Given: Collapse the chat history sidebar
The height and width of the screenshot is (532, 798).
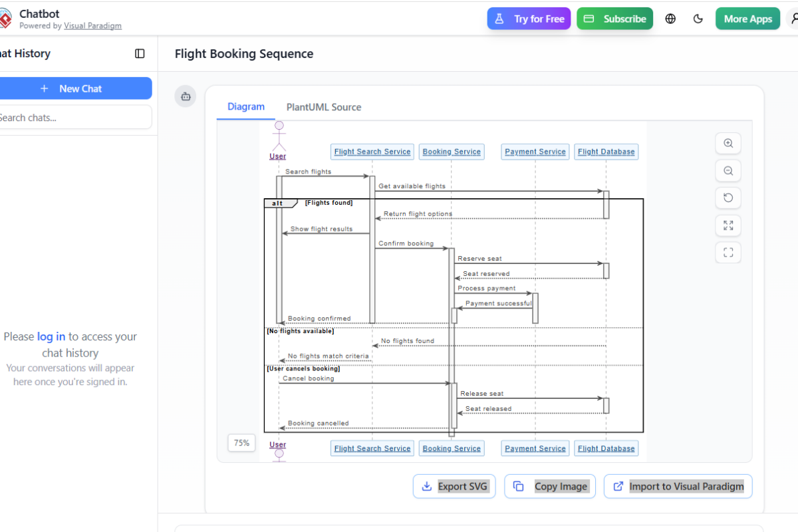Looking at the screenshot, I should [140, 54].
